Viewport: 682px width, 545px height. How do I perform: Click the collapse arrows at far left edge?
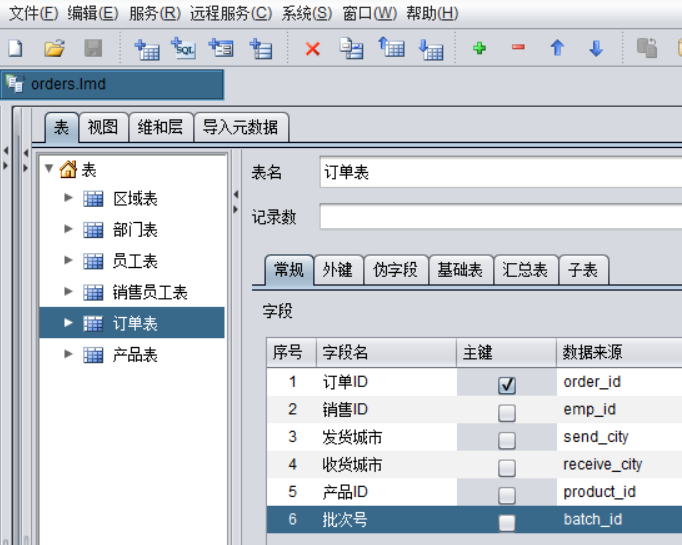point(6,158)
